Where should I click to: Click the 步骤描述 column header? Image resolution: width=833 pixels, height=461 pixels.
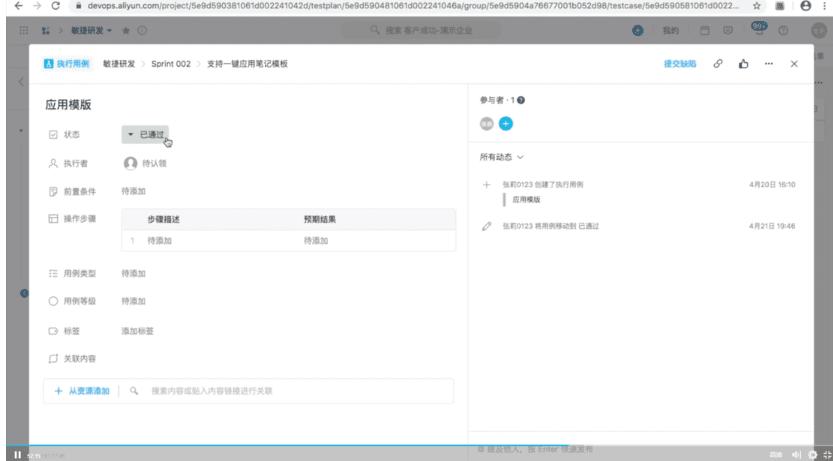pos(164,219)
